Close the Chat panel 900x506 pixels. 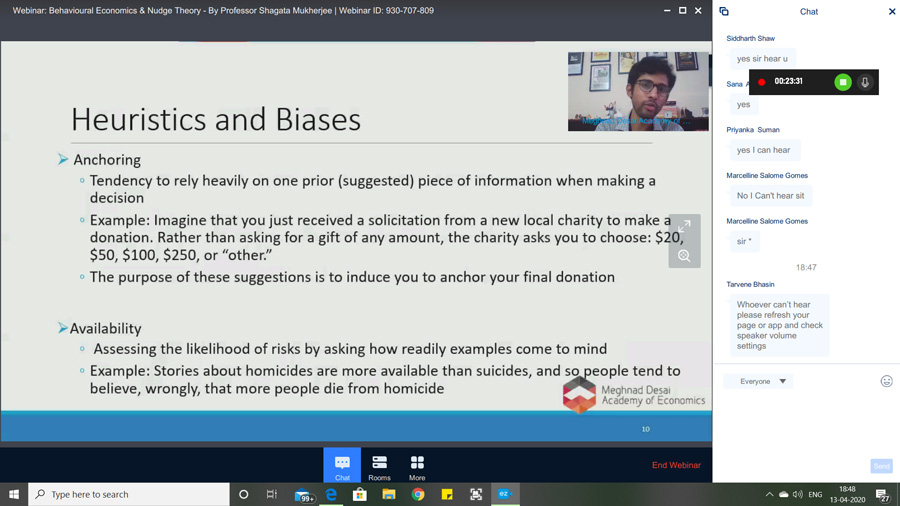click(892, 11)
